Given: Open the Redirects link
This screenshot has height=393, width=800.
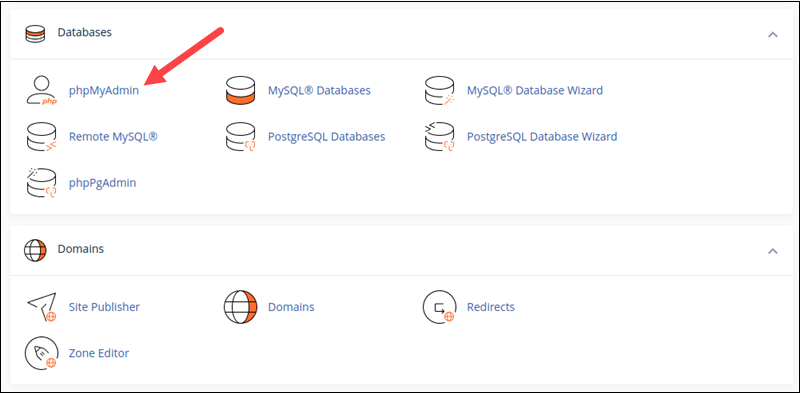Looking at the screenshot, I should tap(491, 307).
